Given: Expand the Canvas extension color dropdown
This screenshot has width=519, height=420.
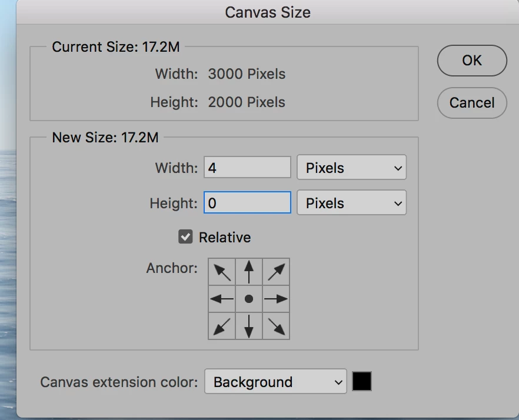Looking at the screenshot, I should [x=275, y=382].
